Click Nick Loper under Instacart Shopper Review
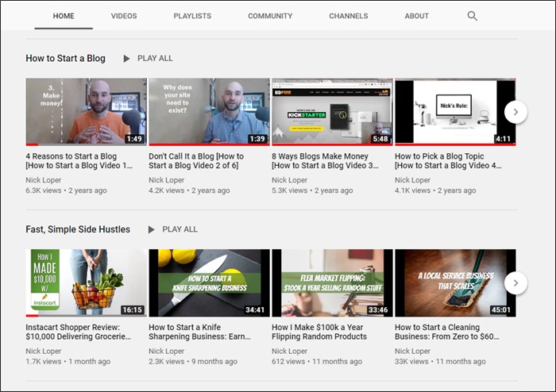This screenshot has width=556, height=392. 43,352
